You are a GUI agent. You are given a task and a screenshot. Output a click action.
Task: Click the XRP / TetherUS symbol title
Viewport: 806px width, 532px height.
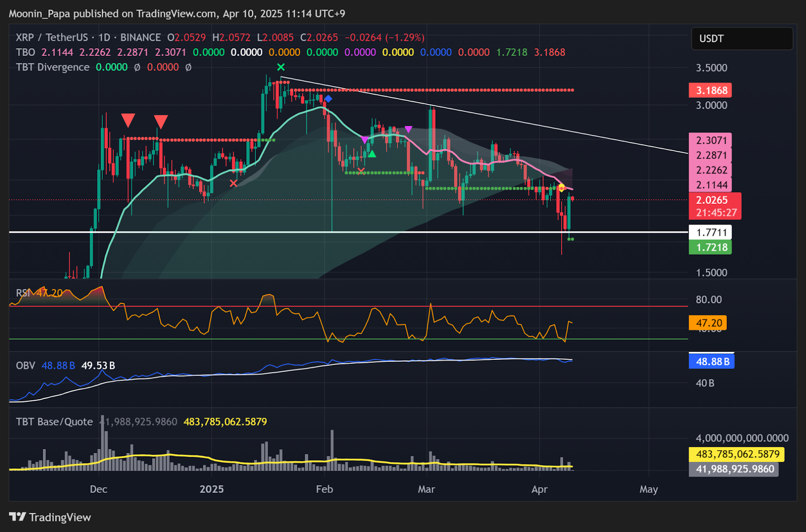[x=52, y=37]
